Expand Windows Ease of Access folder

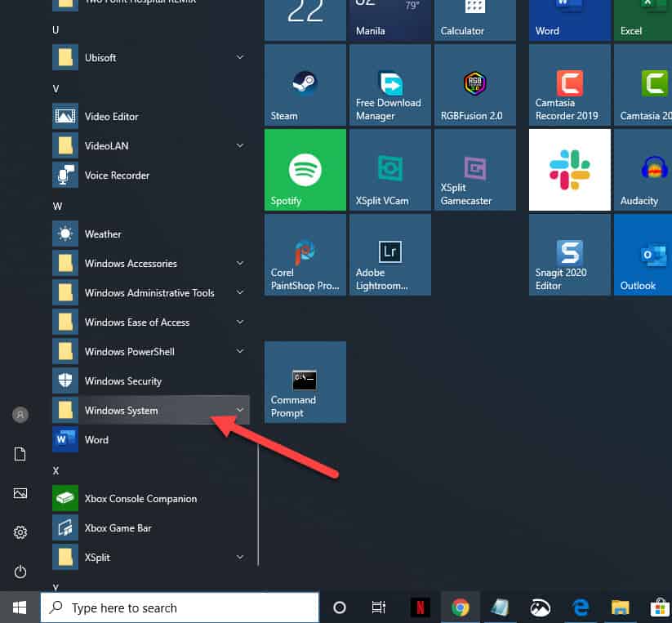151,323
